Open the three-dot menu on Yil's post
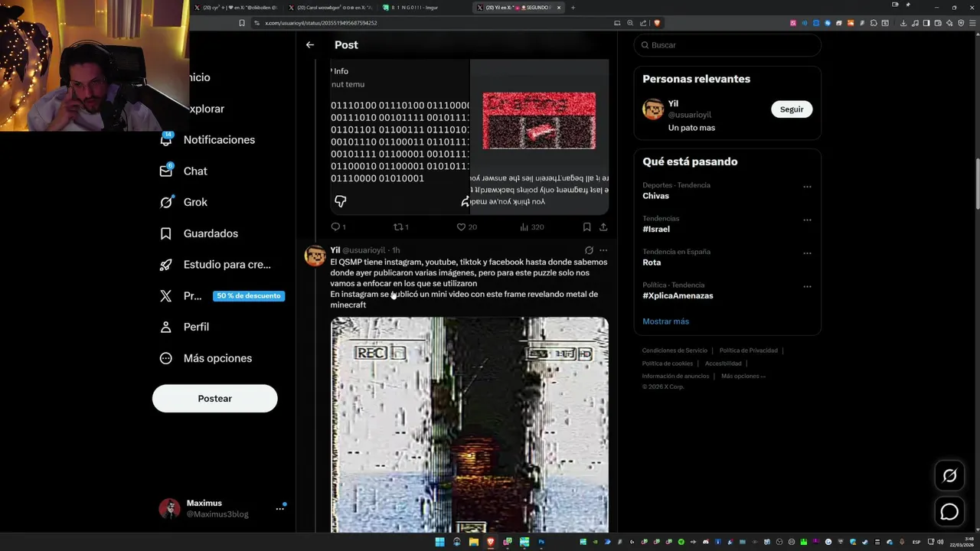This screenshot has width=980, height=551. pos(603,250)
